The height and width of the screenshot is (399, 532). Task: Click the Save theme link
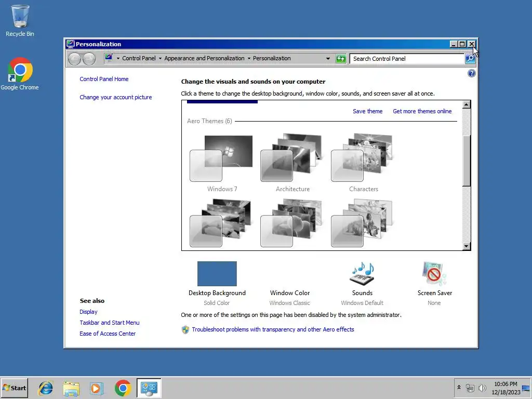pyautogui.click(x=367, y=111)
